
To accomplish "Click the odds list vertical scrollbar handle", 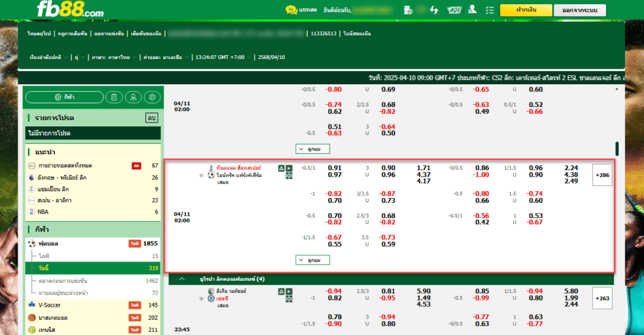I will 616,148.
